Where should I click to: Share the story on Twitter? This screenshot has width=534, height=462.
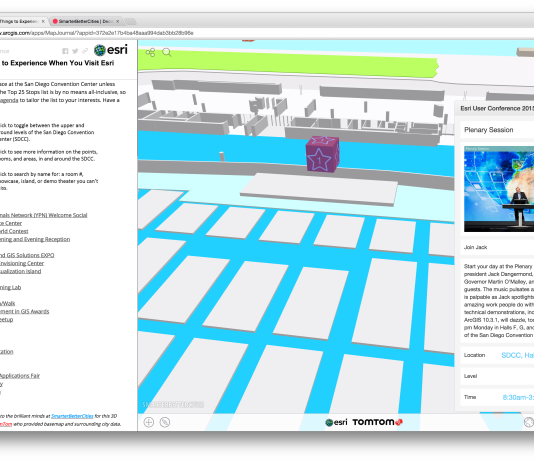75,51
